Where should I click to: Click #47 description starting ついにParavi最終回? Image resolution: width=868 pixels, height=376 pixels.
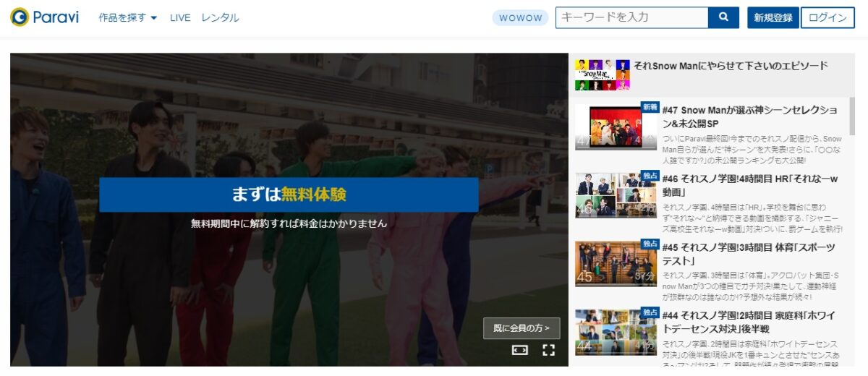(752, 149)
